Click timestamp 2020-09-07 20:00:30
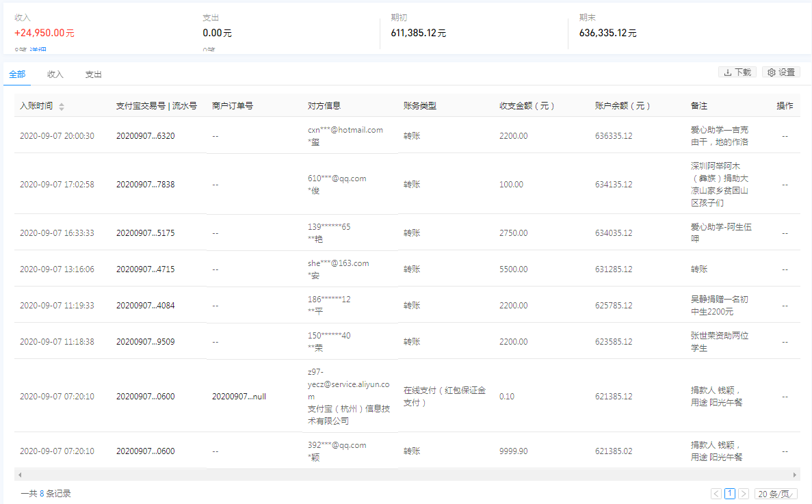The width and height of the screenshot is (812, 504). [57, 135]
